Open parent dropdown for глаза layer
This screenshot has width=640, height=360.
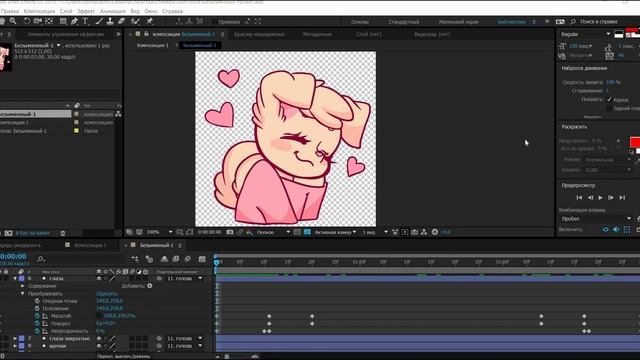point(183,278)
